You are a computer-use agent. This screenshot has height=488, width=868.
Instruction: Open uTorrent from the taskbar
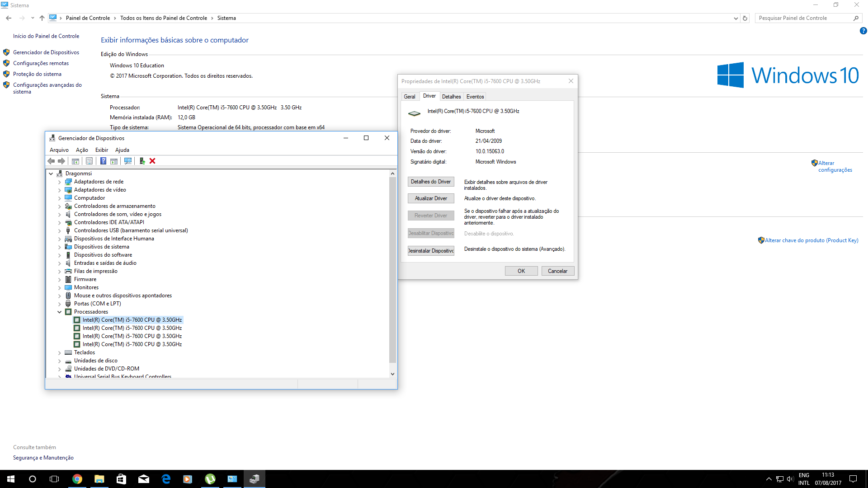coord(210,479)
